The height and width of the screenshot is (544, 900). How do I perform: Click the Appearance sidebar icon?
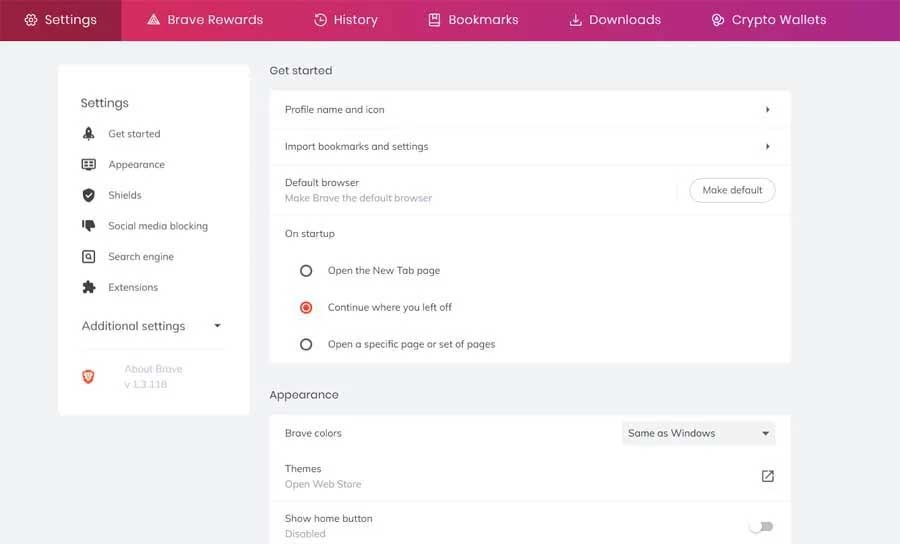[89, 165]
